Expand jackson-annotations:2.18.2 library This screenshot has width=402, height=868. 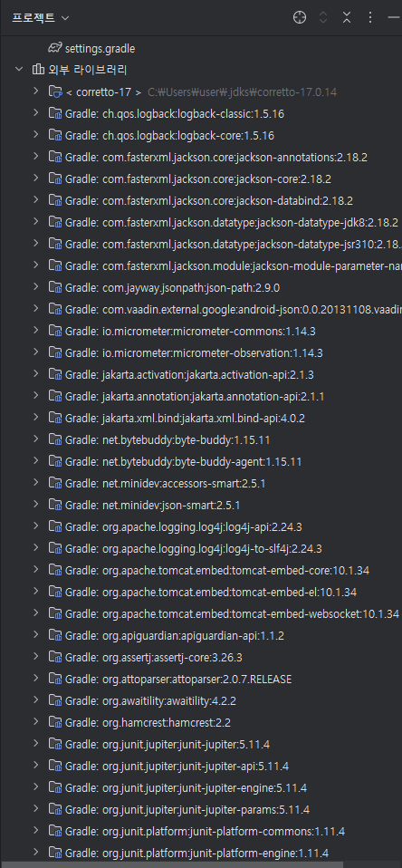36,156
